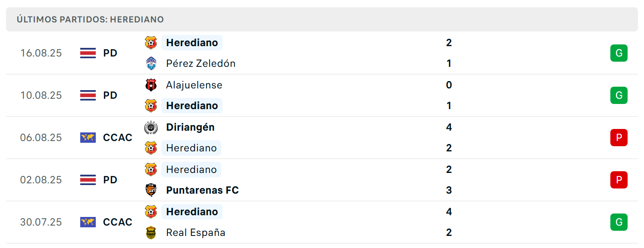Open the Pérez Zeledón team link
The image size is (644, 248).
pyautogui.click(x=201, y=63)
